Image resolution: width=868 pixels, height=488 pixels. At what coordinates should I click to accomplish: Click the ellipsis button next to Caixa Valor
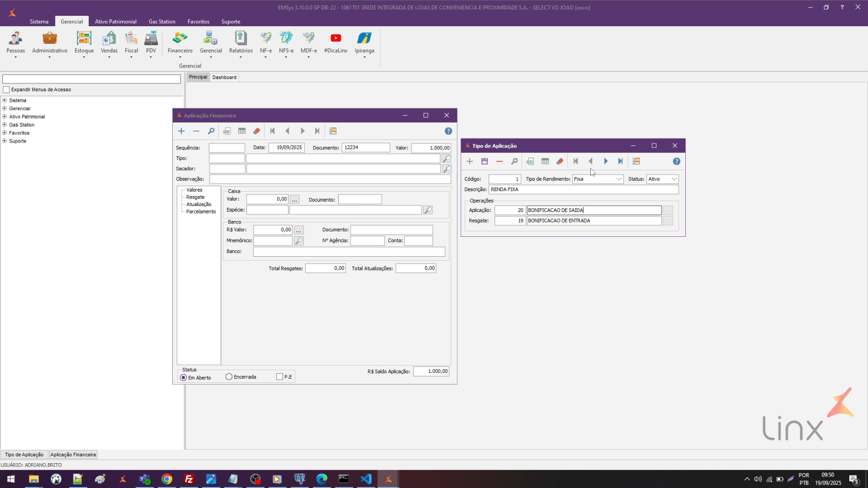point(295,200)
